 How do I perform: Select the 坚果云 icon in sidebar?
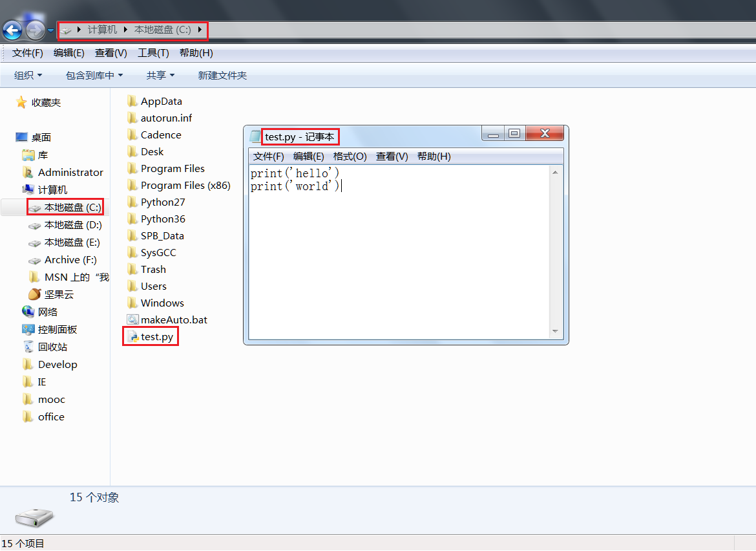tap(35, 294)
